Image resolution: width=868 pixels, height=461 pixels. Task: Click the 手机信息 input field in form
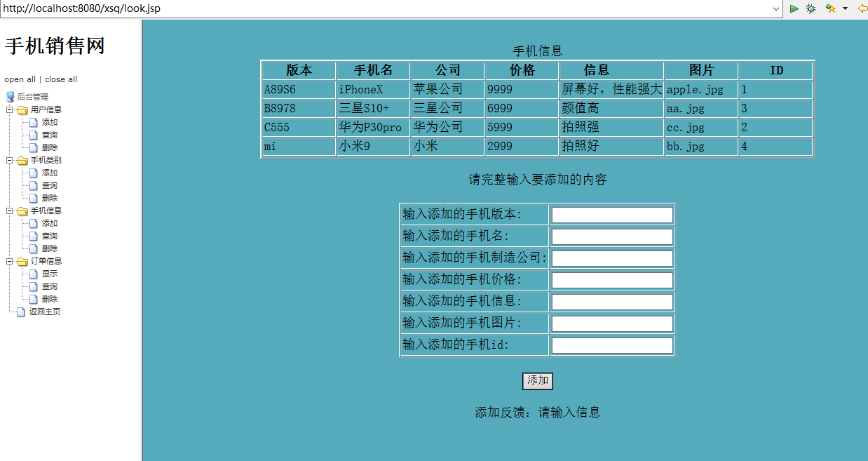[612, 302]
